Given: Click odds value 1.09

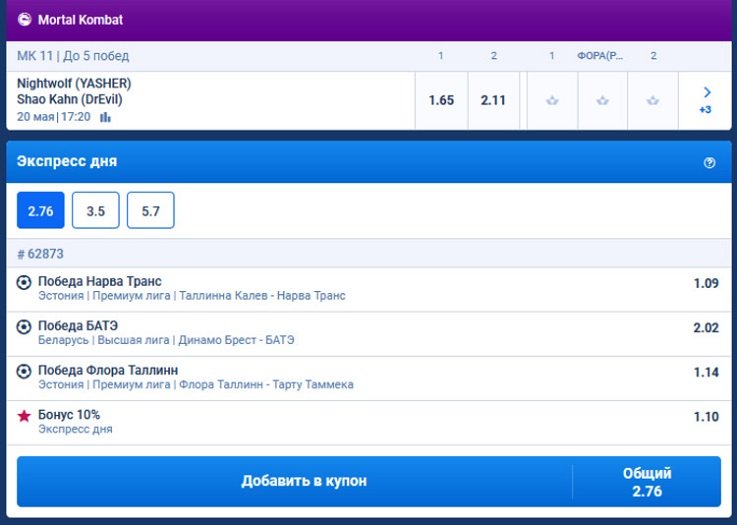Looking at the screenshot, I should click(x=706, y=283).
